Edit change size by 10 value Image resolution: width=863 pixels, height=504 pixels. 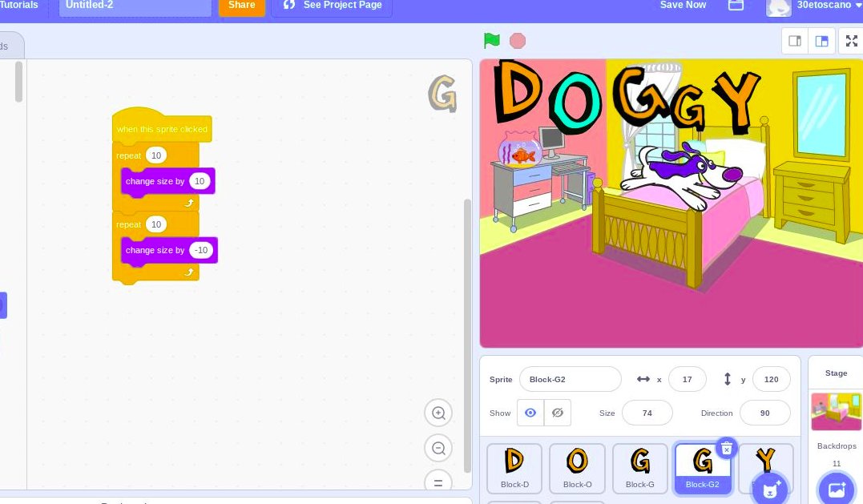pos(200,181)
